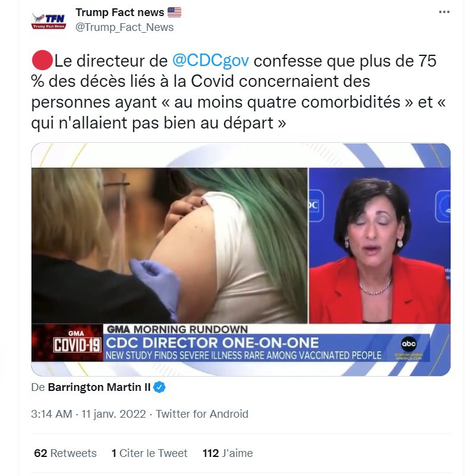Click the @Trump_Fact_News handle

[x=124, y=27]
